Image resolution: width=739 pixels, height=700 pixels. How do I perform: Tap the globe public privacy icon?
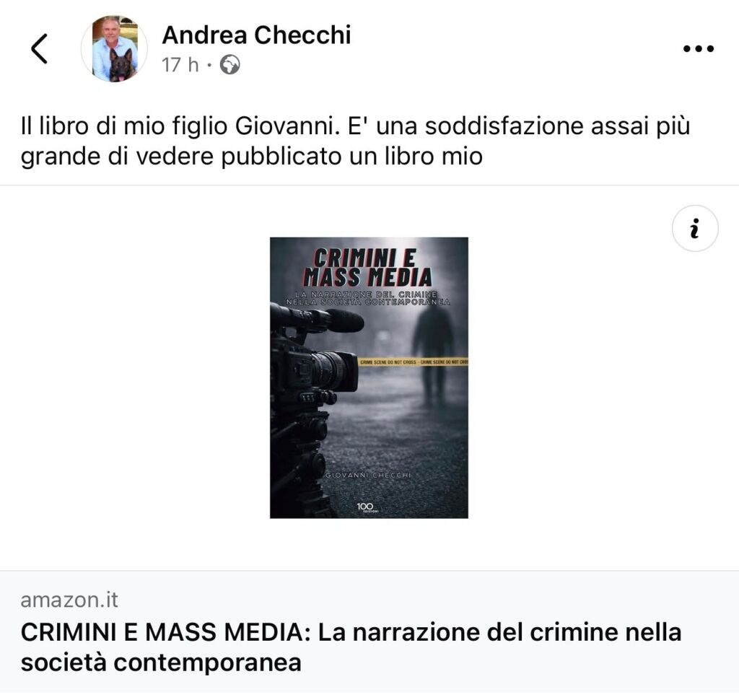[230, 65]
